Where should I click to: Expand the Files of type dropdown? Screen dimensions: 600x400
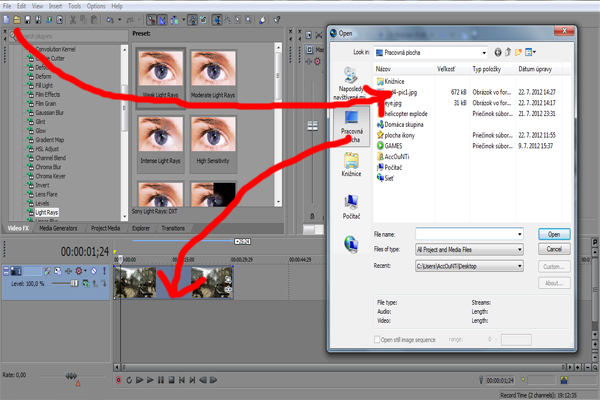520,250
